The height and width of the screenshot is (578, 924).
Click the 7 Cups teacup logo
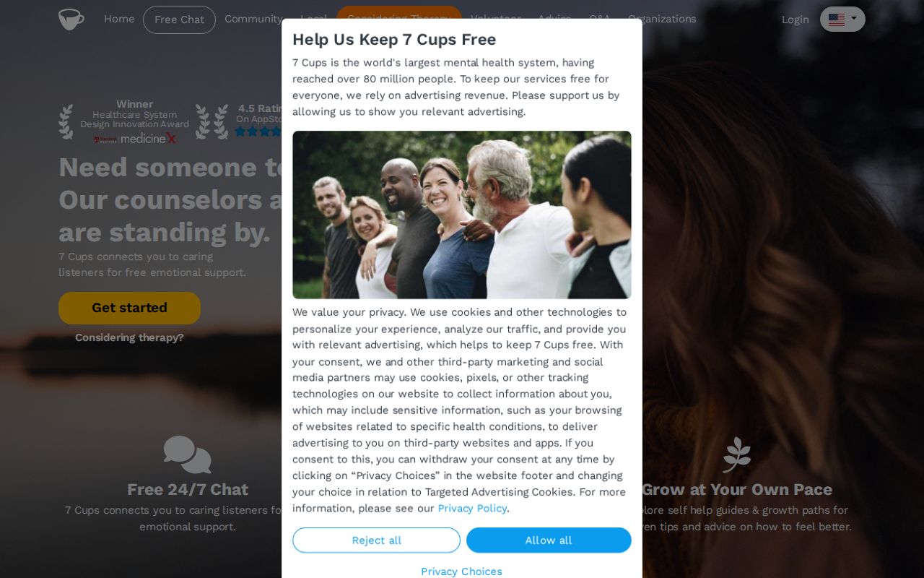71,20
